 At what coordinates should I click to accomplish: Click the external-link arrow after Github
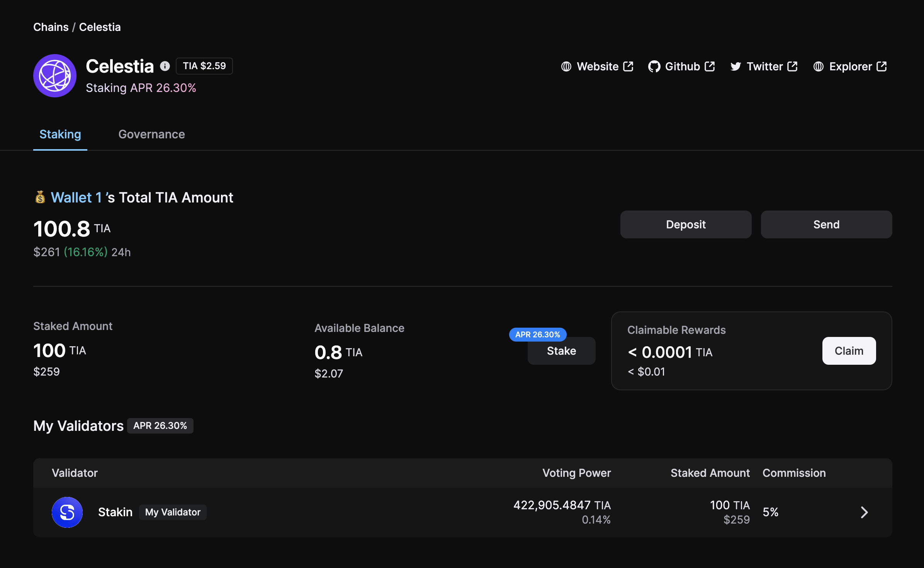coord(710,66)
